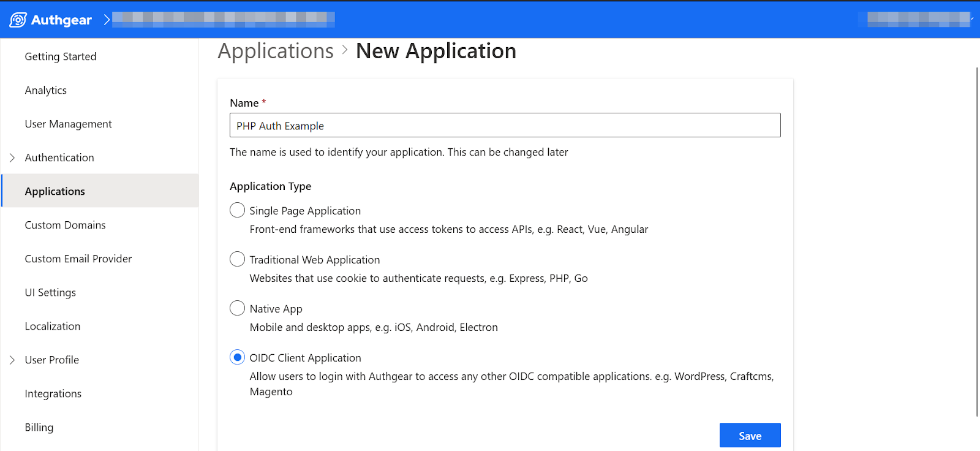980x451 pixels.
Task: Open User Management page
Action: pyautogui.click(x=69, y=124)
